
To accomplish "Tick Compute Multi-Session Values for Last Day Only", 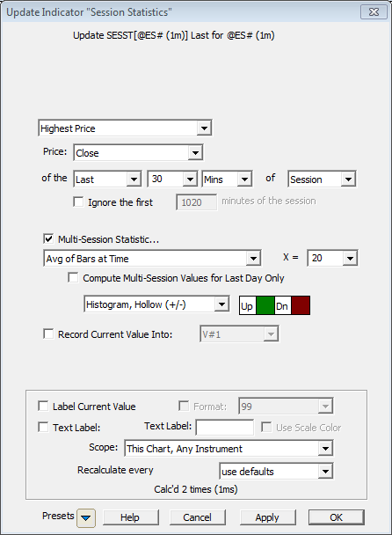I will [x=73, y=278].
